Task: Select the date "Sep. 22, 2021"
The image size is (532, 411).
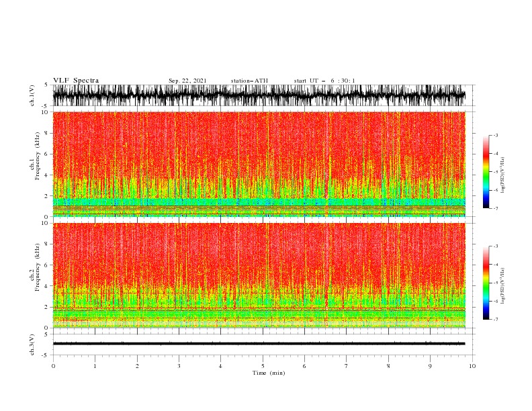Action: (x=187, y=81)
